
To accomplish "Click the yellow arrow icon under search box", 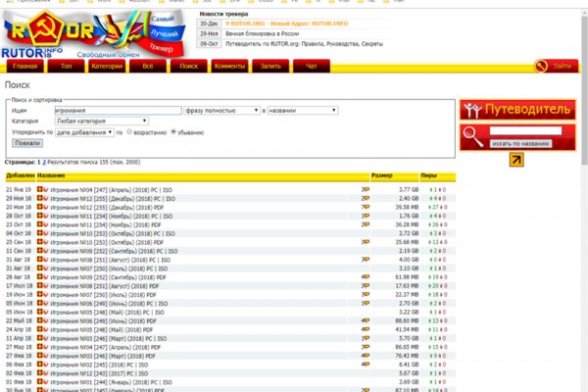I will [515, 160].
